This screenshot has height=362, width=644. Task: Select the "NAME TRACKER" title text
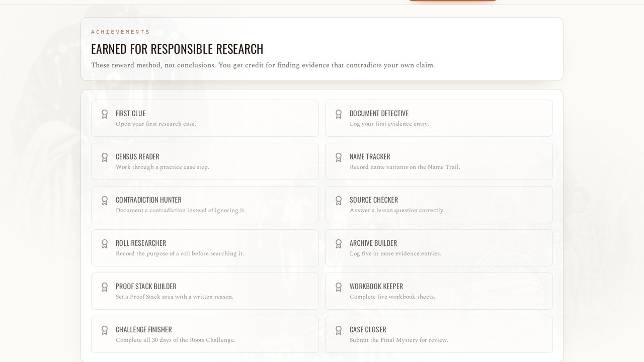(370, 157)
